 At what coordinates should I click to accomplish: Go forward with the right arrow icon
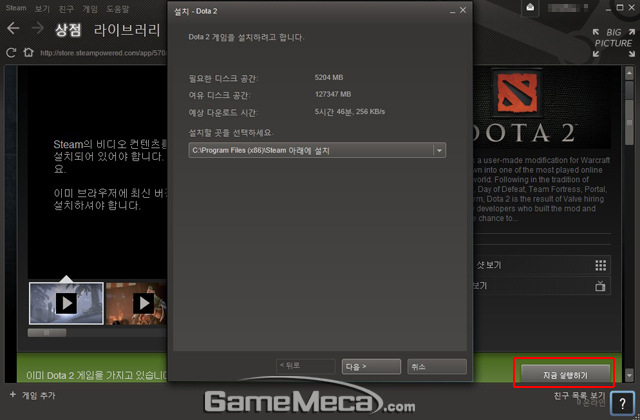[38, 28]
